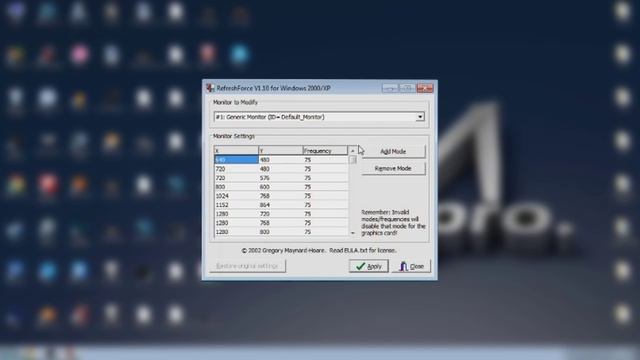Select the 1280 X cell in the 1280x768 row
This screenshot has width=640, height=360.
click(x=236, y=223)
